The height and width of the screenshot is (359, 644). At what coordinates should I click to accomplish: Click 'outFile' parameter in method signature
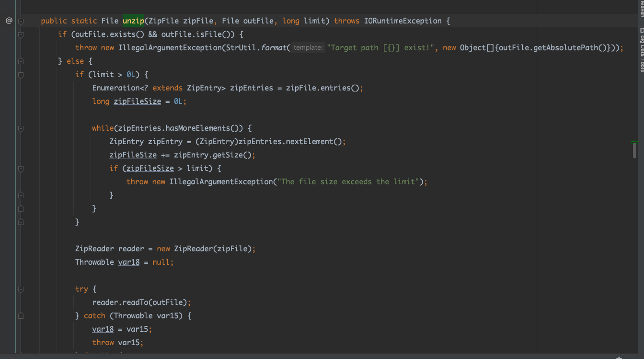pyautogui.click(x=258, y=21)
